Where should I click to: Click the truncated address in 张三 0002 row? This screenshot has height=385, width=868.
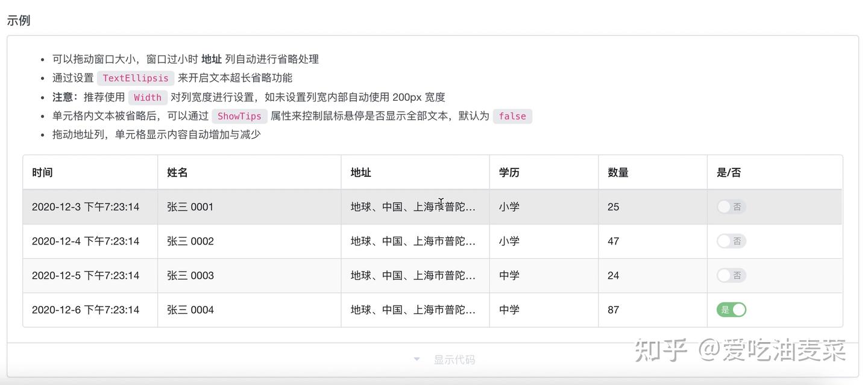(414, 241)
